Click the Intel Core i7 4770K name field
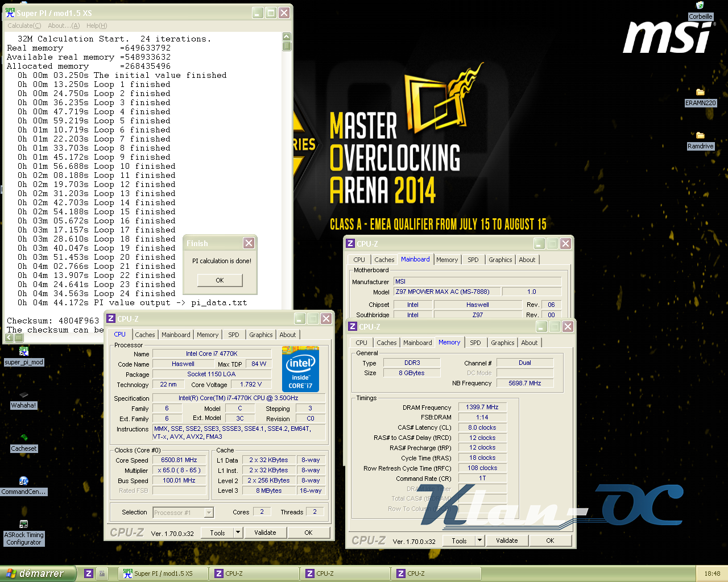728x582 pixels. 212,354
